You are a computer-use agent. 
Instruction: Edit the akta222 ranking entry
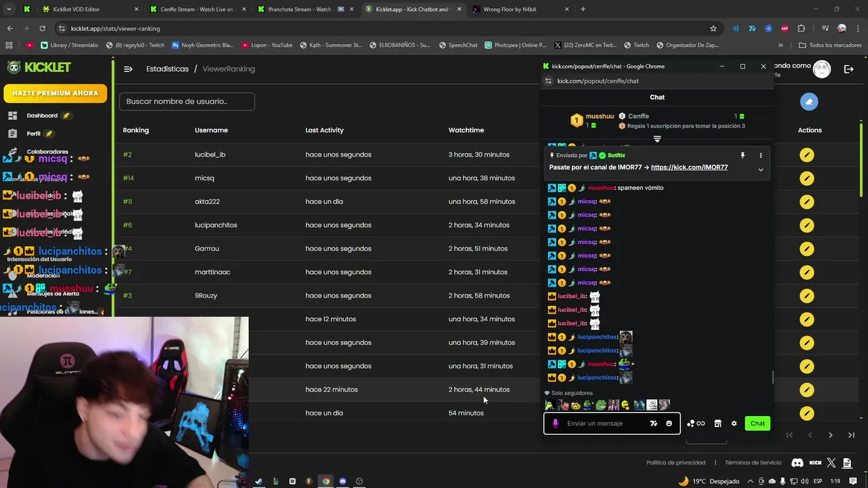coord(806,202)
